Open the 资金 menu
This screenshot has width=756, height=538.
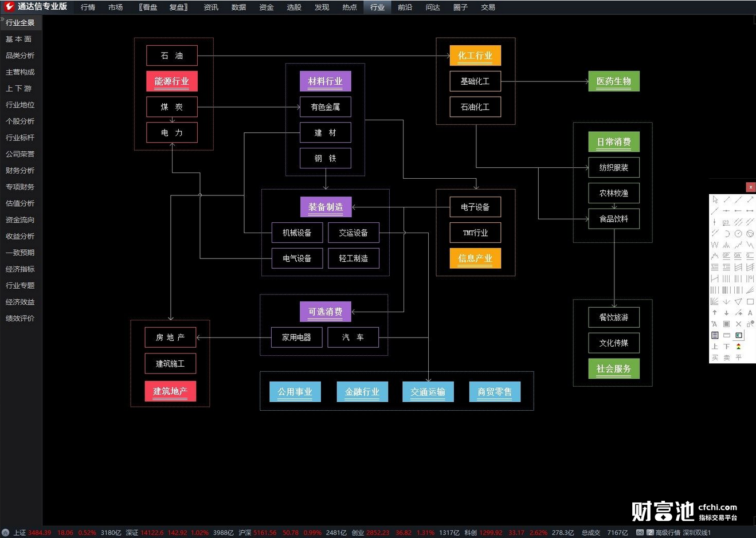267,7
